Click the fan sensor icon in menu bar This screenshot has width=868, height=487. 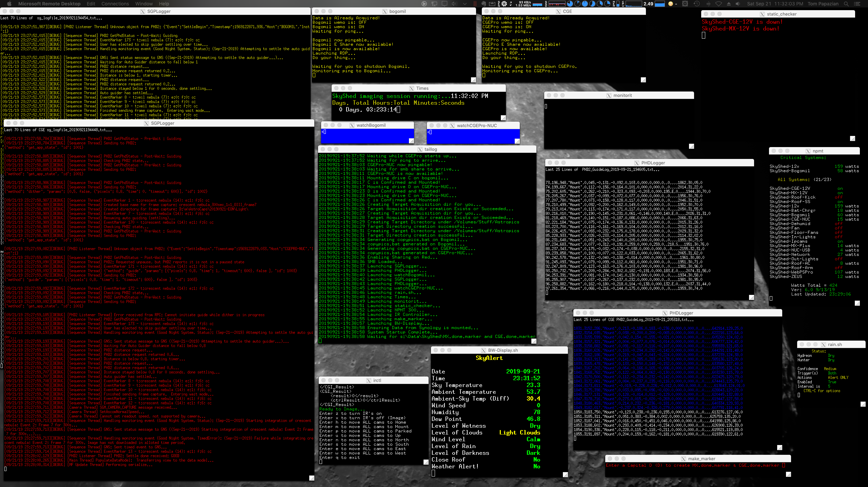tap(504, 4)
